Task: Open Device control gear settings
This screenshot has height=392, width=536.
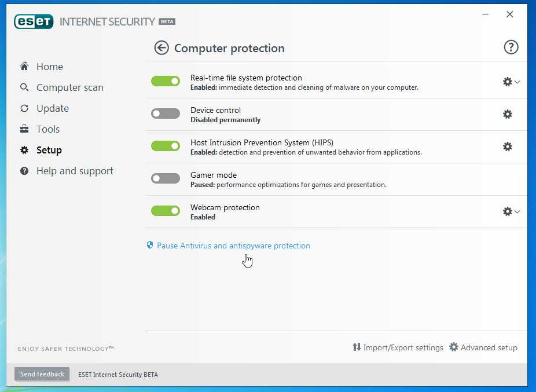Action: [508, 114]
